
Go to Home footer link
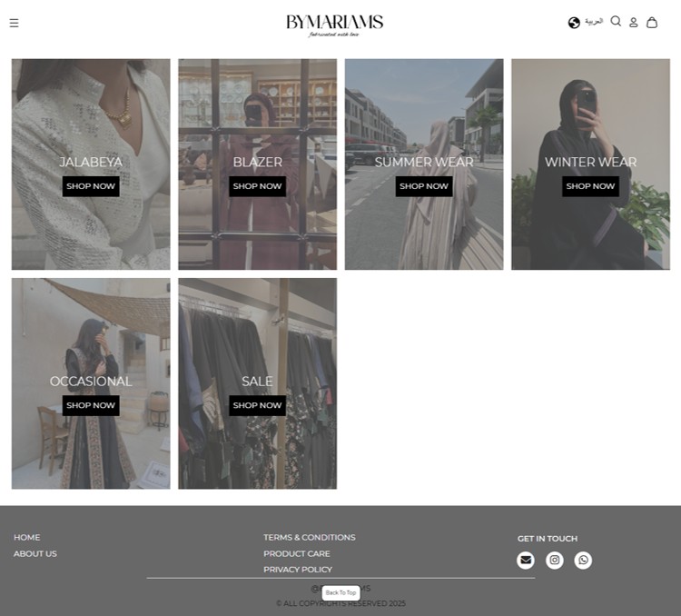click(x=27, y=537)
